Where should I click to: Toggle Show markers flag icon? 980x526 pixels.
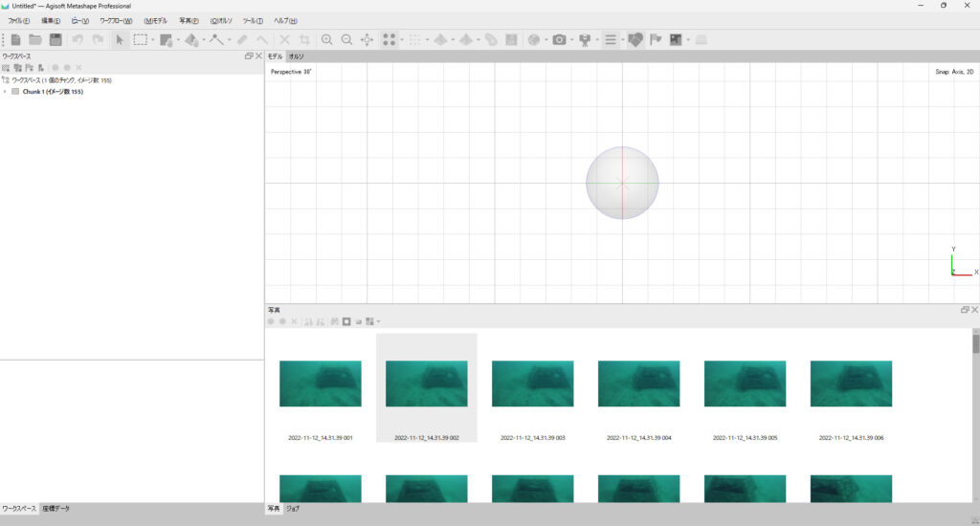tap(656, 40)
